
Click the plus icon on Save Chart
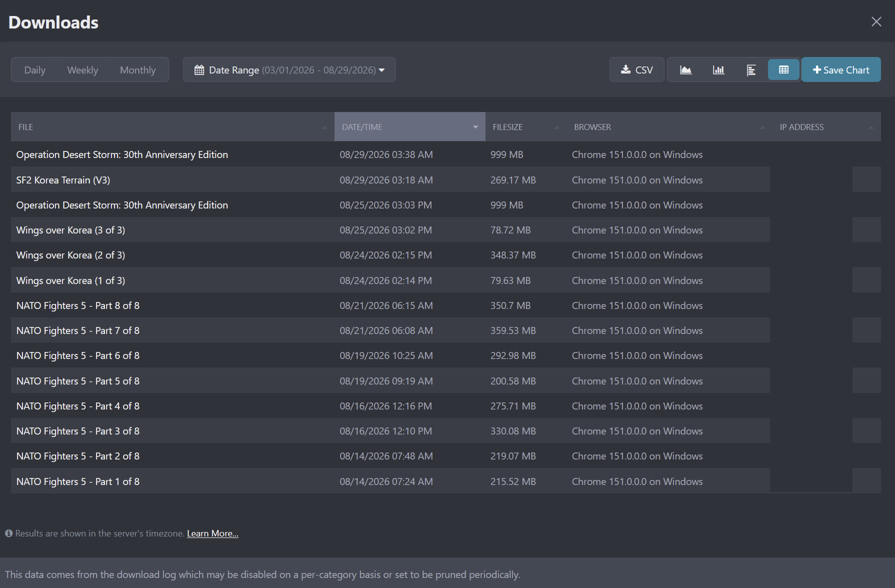coord(817,70)
